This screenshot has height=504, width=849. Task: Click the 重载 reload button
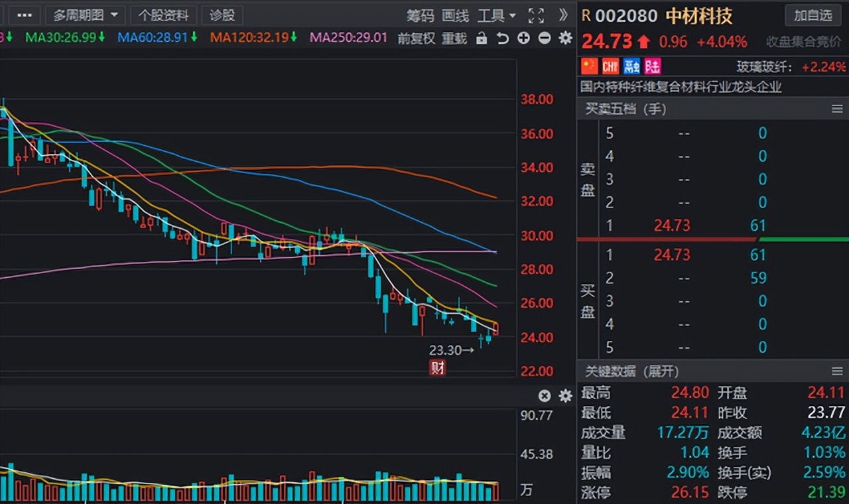click(454, 38)
